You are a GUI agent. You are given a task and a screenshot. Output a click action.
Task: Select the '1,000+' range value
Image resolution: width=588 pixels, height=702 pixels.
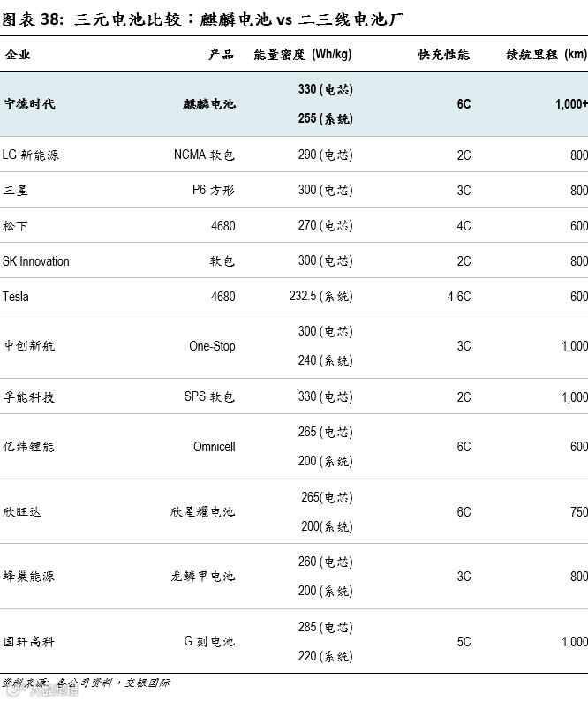(571, 104)
